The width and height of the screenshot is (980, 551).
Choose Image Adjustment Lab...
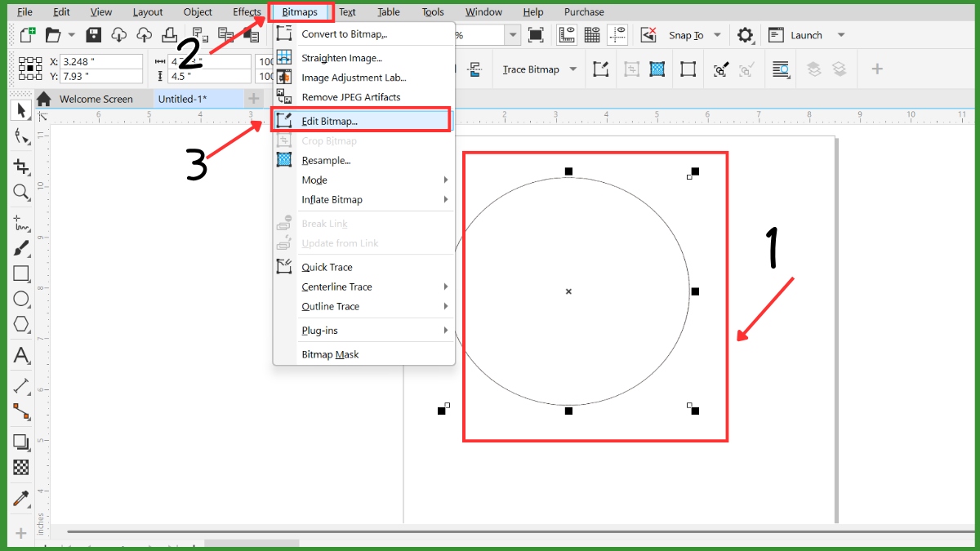(x=363, y=78)
